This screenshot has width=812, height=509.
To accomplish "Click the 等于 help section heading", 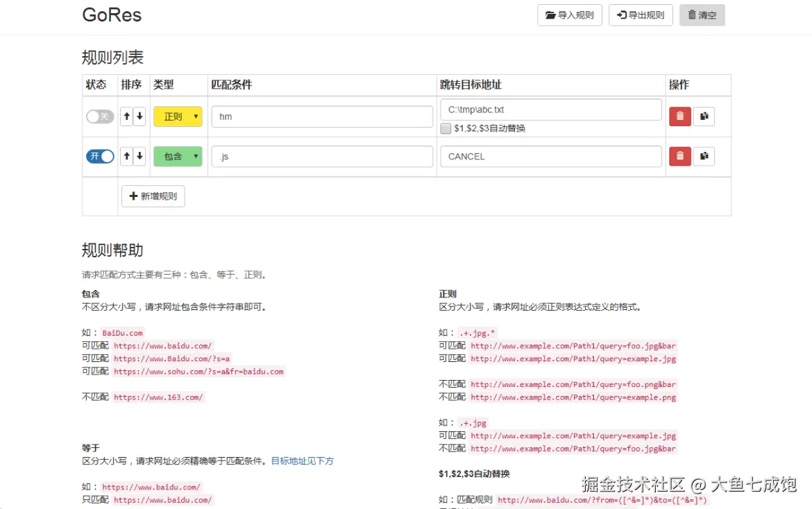I will tap(91, 448).
